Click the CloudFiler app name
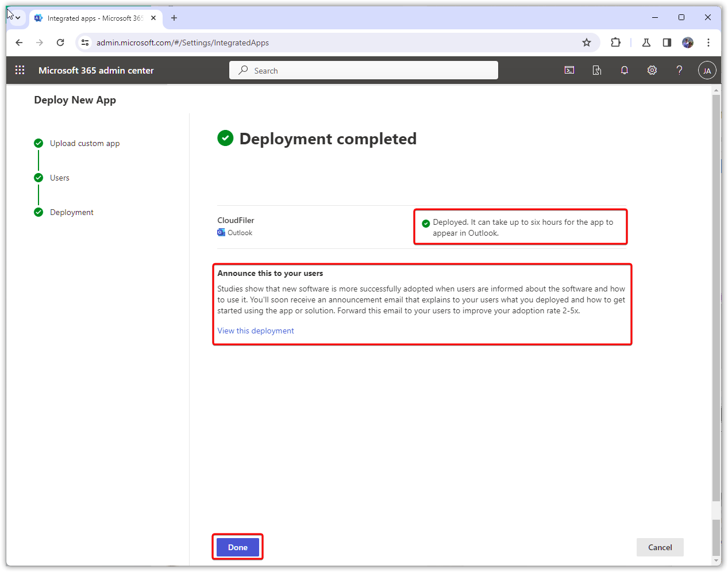Viewport: 728px width, 572px height. coord(236,220)
